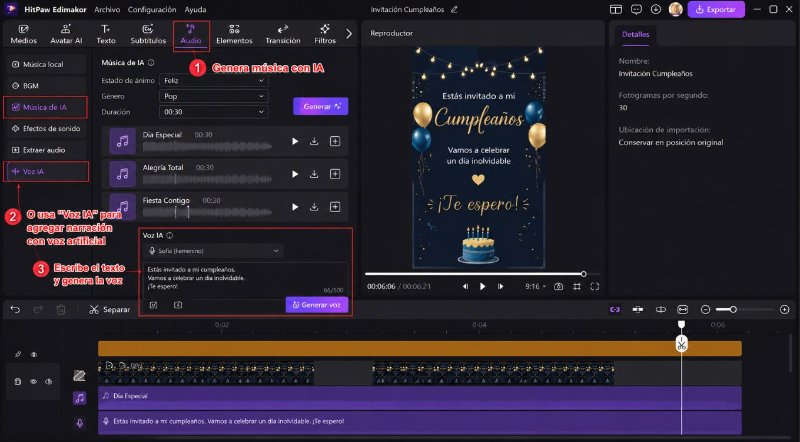The width and height of the screenshot is (800, 442).
Task: Step back one frame in the player
Action: click(465, 286)
